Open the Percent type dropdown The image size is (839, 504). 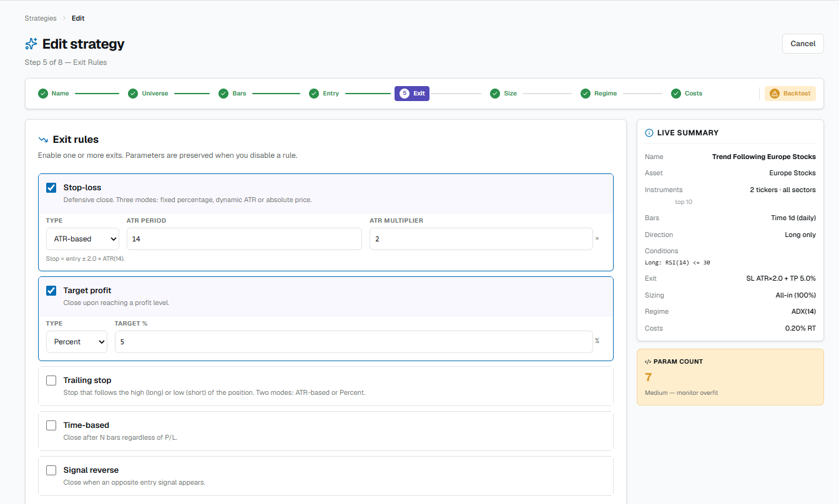tap(77, 342)
